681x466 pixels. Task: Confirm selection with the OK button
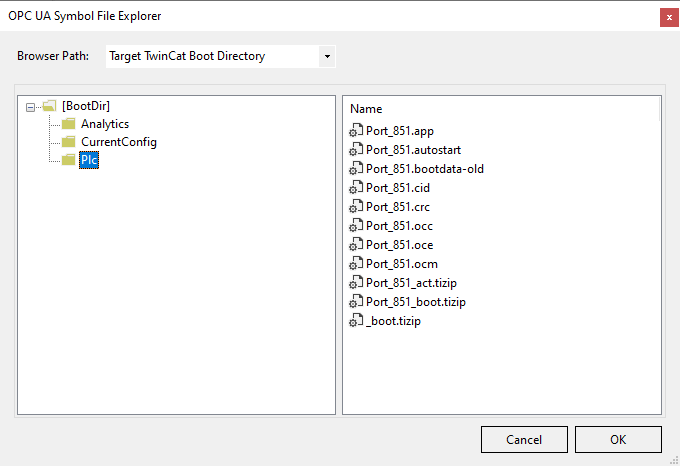(x=618, y=440)
